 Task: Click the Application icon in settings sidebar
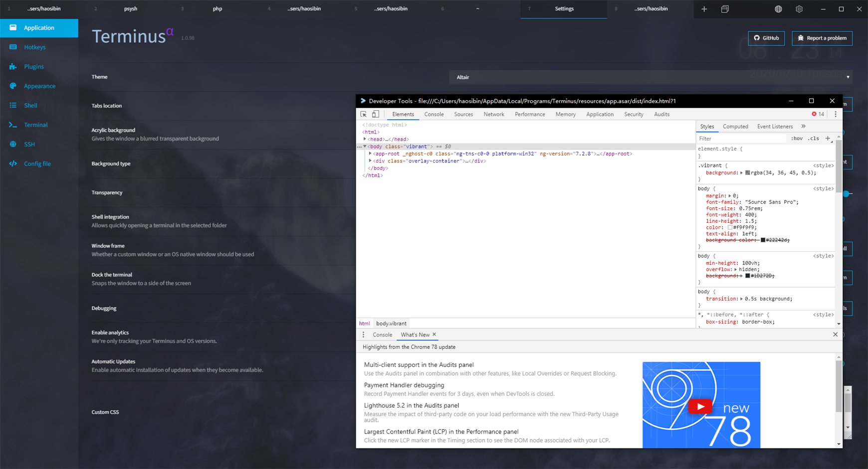(x=13, y=28)
